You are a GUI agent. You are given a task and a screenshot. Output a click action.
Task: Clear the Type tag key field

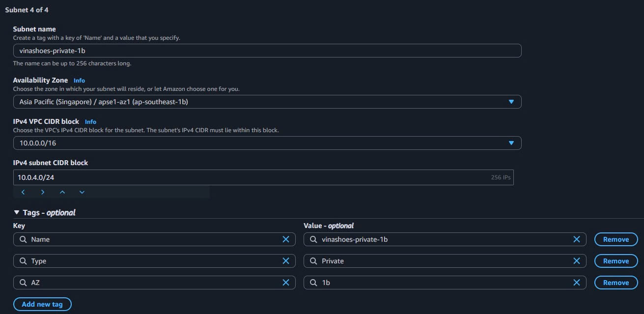(x=286, y=261)
